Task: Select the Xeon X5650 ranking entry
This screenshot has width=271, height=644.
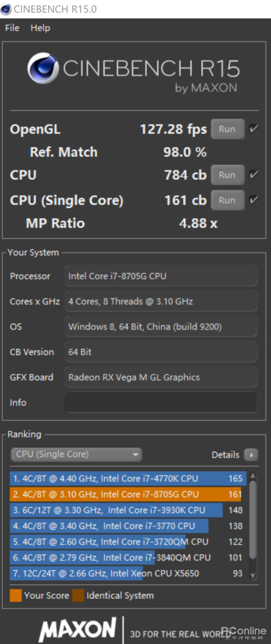Action: (x=128, y=573)
